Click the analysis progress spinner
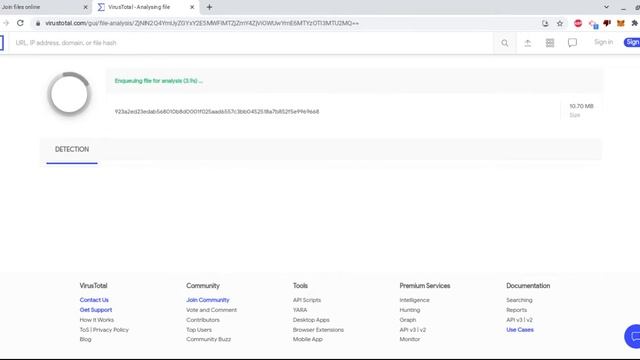The image size is (640, 360). [69, 94]
